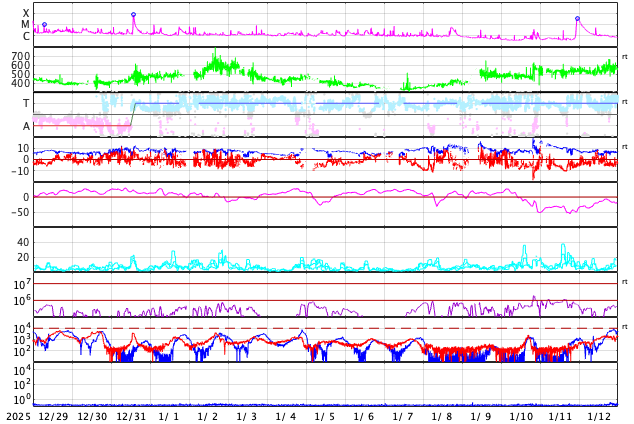Click the 40 tick on cyan plot
The image size is (634, 424).
pos(22,242)
